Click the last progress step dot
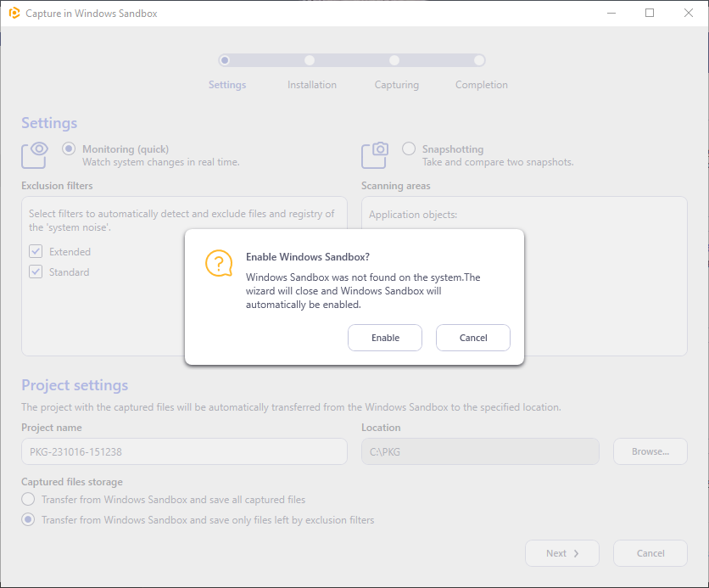The height and width of the screenshot is (588, 709). click(479, 60)
